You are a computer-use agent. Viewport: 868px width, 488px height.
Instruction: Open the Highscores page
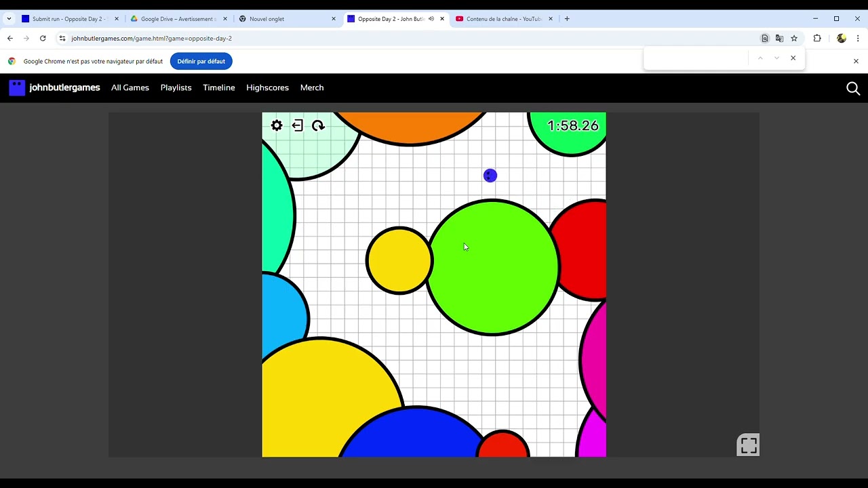267,87
